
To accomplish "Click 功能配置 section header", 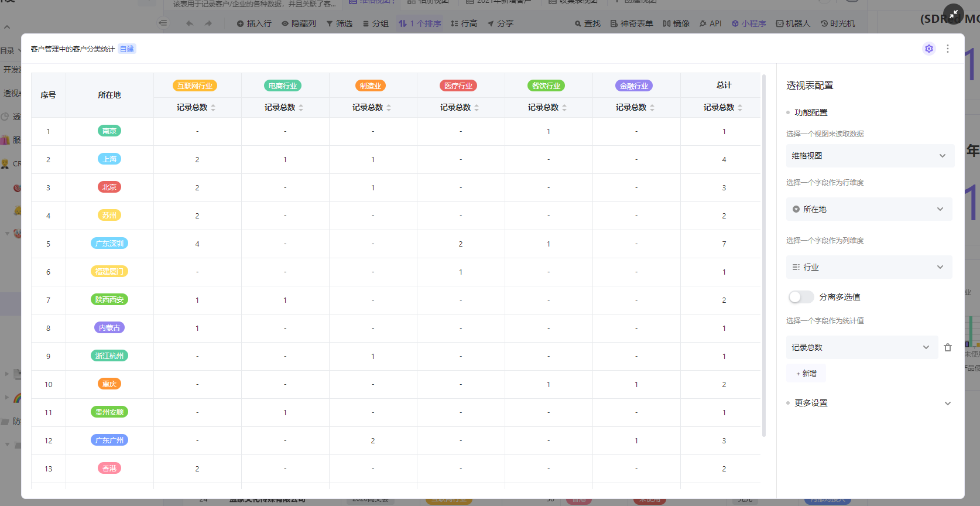I will pyautogui.click(x=811, y=112).
